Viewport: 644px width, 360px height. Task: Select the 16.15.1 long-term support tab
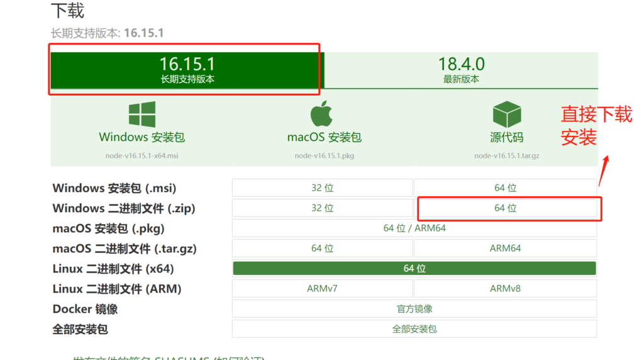point(187,69)
